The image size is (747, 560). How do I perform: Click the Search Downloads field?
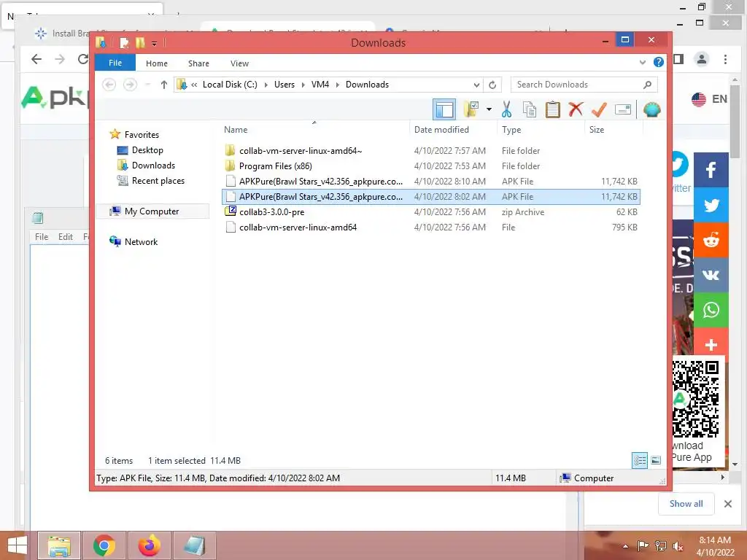584,85
